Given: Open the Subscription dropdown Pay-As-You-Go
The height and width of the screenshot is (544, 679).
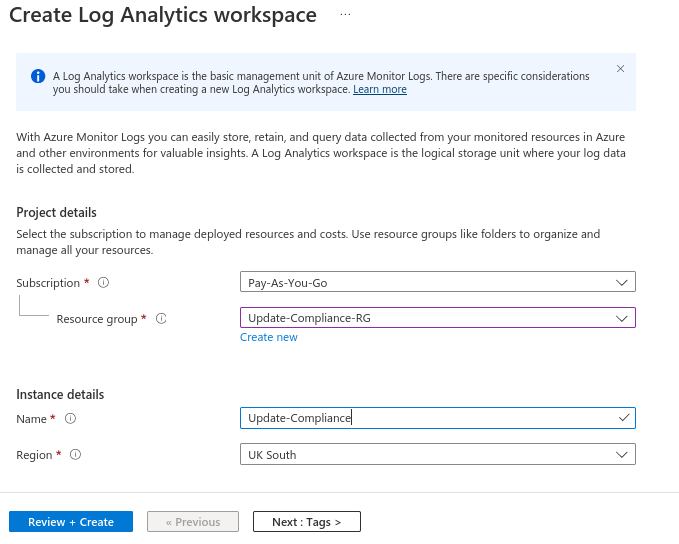Looking at the screenshot, I should 438,282.
